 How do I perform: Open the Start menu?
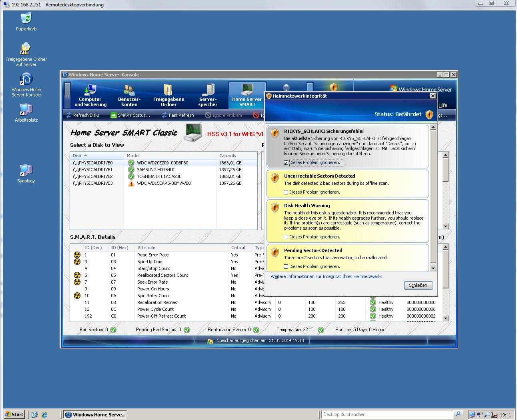tap(14, 414)
